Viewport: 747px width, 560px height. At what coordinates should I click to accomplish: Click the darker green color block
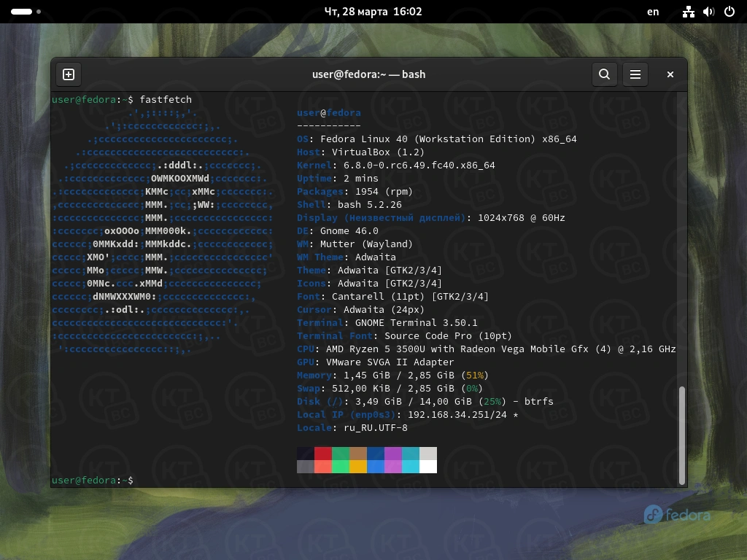pyautogui.click(x=341, y=454)
